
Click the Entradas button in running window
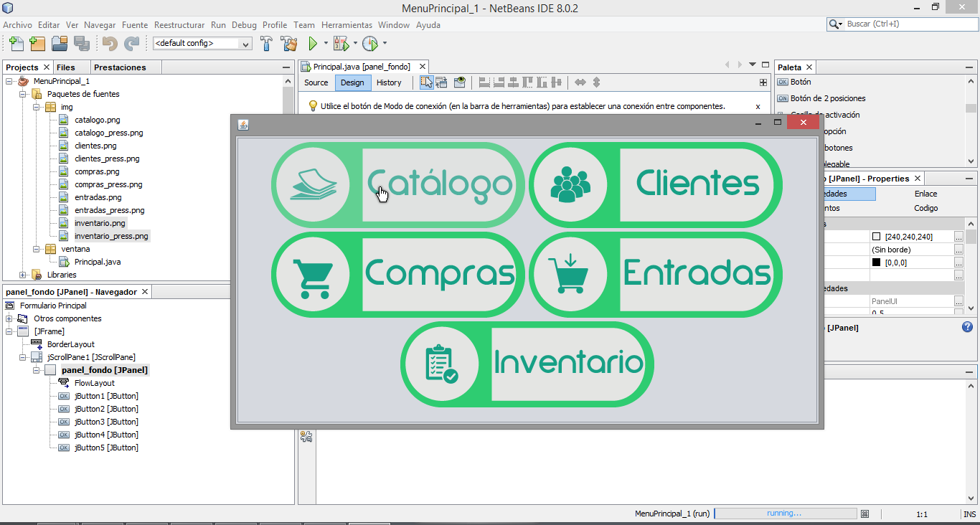(655, 275)
